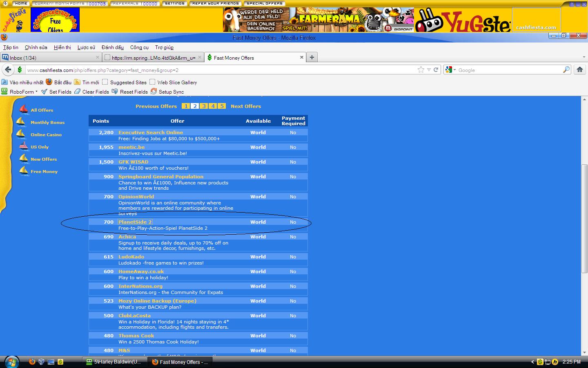
Task: Open the OpinionWorld offer link
Action: (x=136, y=197)
